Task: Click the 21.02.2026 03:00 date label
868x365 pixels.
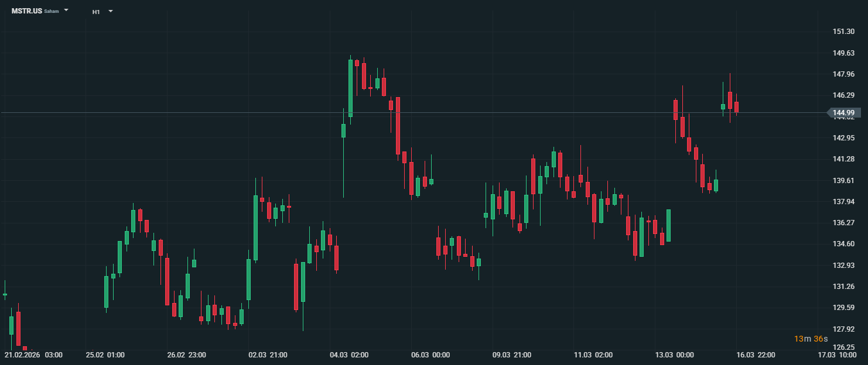Action: [x=33, y=355]
